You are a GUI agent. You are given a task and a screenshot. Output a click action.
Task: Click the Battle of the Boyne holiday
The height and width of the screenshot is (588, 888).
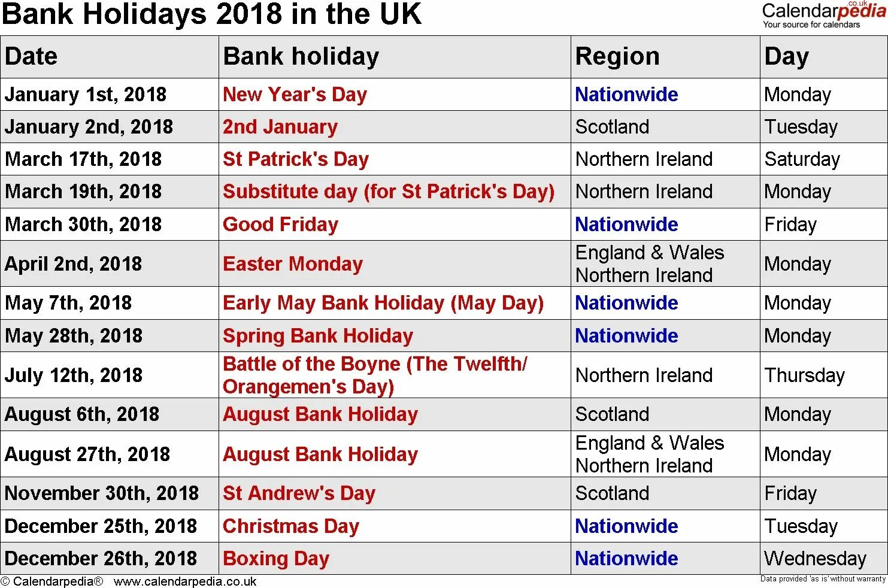(375, 375)
